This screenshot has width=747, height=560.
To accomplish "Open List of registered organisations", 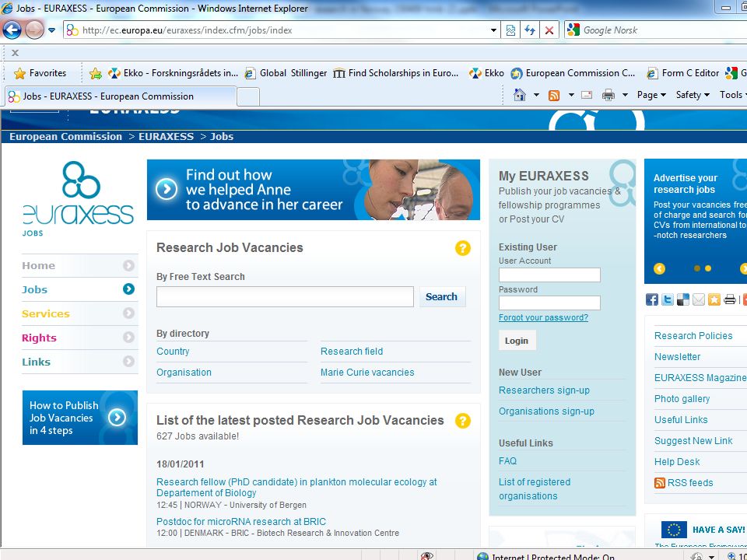I will [535, 488].
